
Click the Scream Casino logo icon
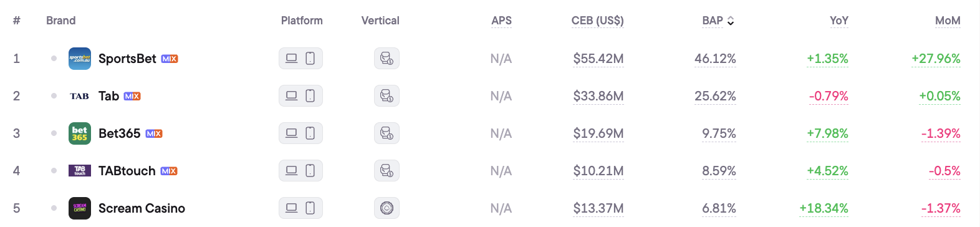coord(80,208)
